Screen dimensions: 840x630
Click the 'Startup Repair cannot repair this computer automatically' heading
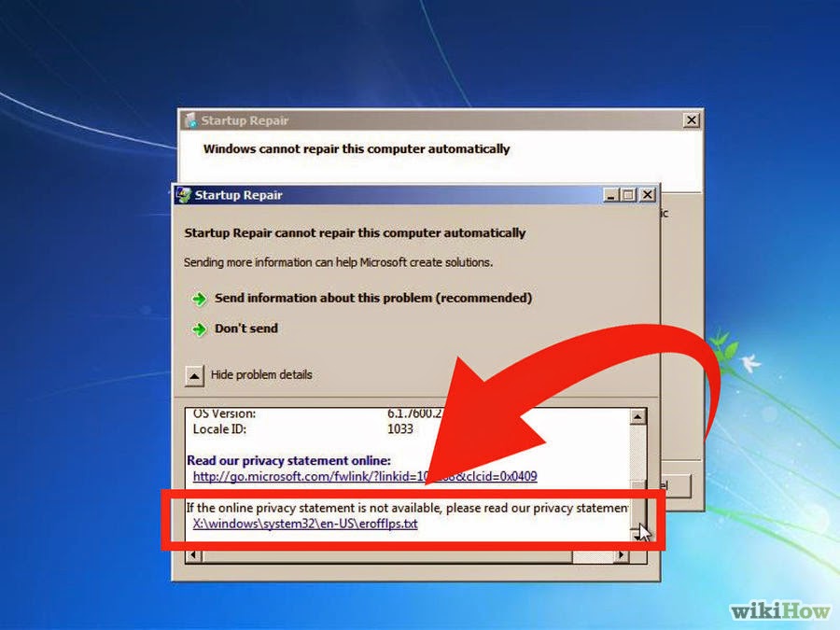point(355,233)
